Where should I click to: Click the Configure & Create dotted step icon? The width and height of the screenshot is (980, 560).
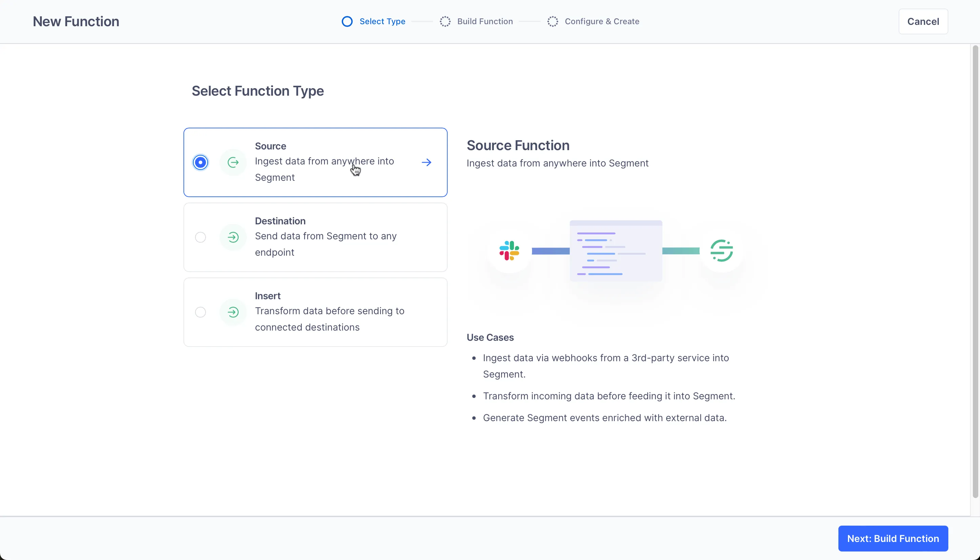[552, 21]
